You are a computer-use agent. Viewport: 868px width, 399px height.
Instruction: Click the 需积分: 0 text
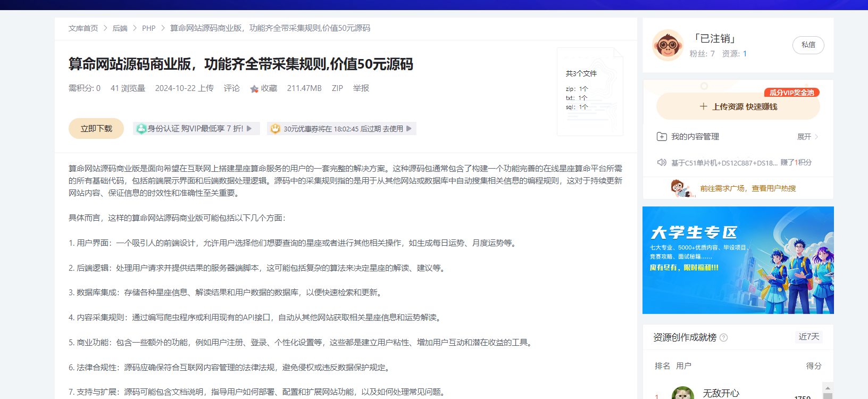click(85, 88)
